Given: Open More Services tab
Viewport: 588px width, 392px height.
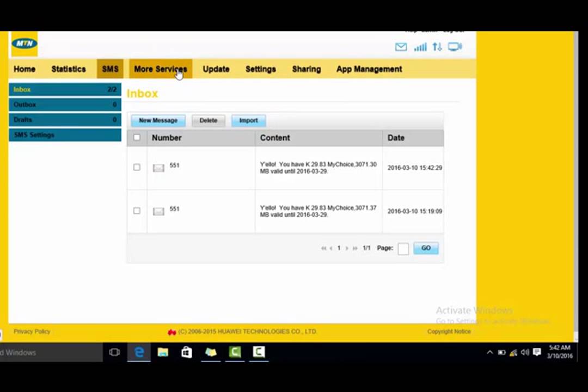Looking at the screenshot, I should (161, 69).
